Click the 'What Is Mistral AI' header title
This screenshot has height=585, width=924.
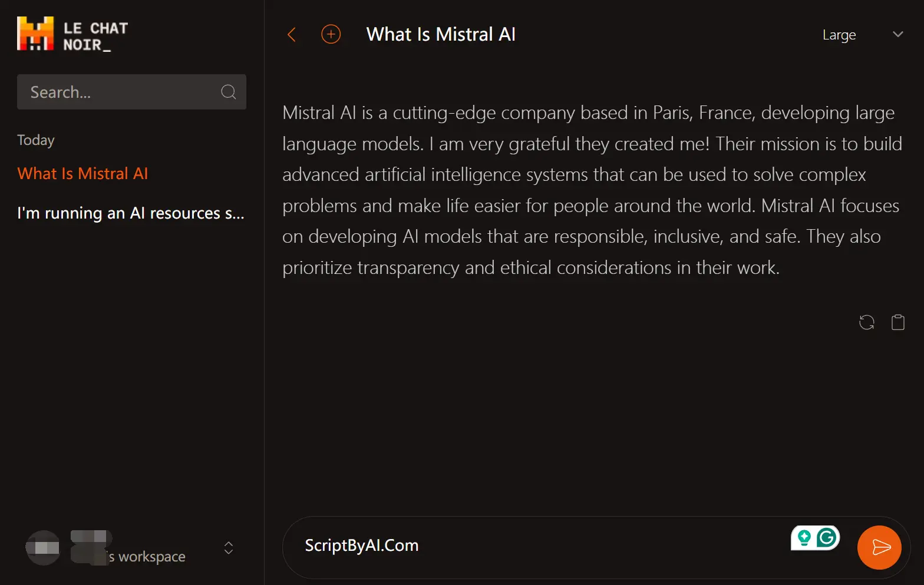click(x=441, y=35)
